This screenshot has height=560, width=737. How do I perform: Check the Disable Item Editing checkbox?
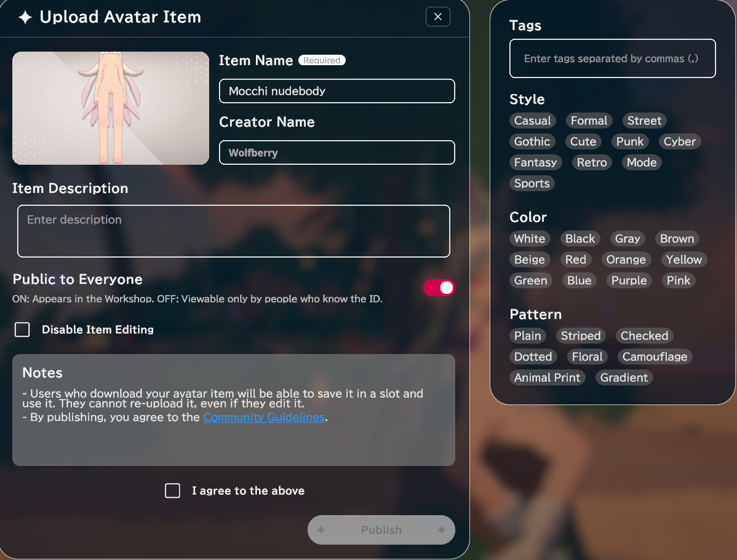(22, 329)
